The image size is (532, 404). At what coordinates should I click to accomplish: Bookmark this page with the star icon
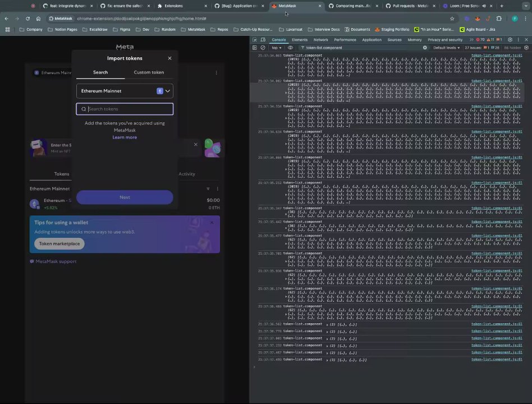tap(452, 19)
